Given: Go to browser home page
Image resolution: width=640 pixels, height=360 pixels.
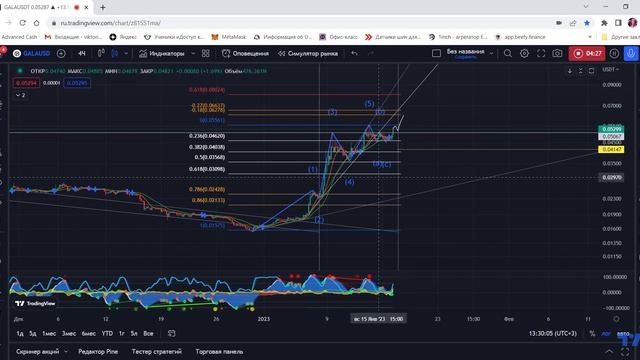Looking at the screenshot, I should coord(37,23).
